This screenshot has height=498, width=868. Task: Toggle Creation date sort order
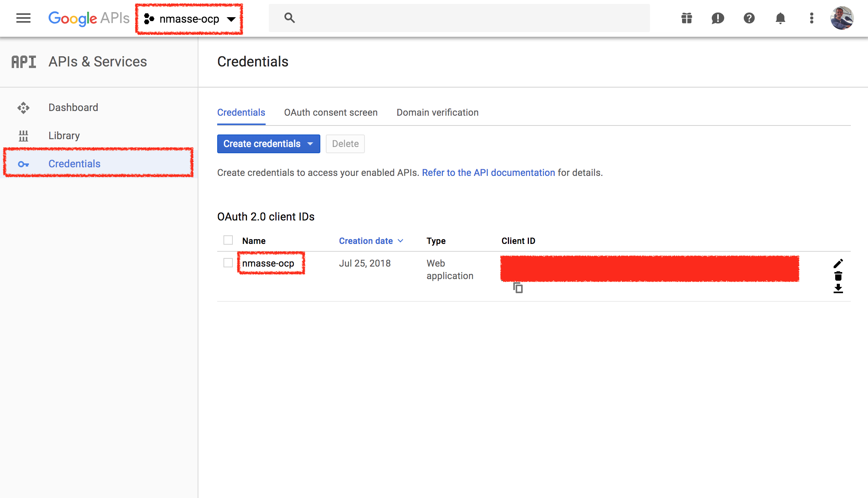(371, 240)
